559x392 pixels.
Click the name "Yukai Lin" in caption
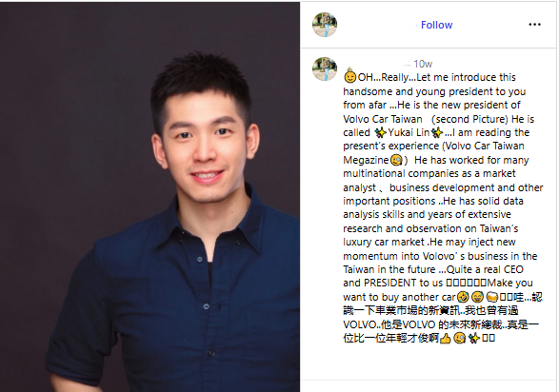409,132
